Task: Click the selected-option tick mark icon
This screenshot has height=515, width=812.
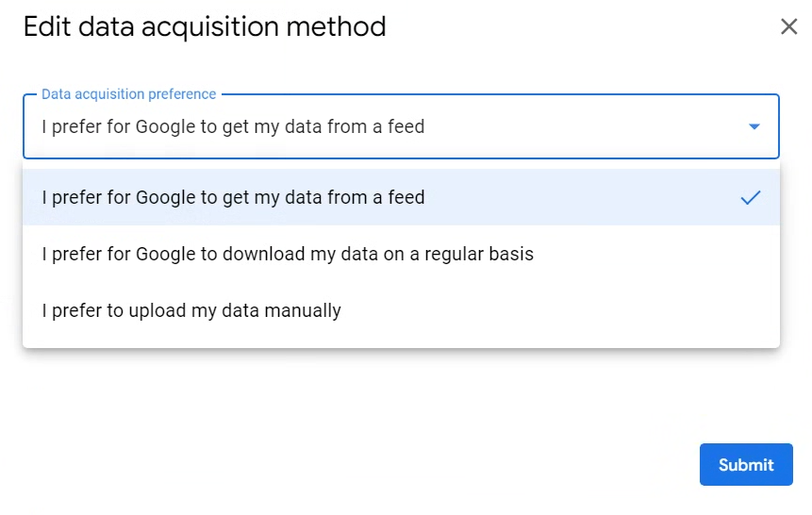Action: point(750,197)
